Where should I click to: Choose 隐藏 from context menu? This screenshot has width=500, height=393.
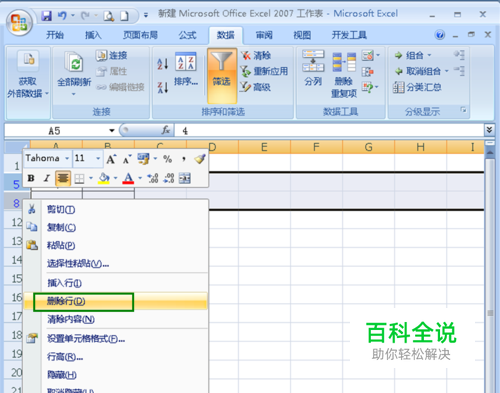[x=116, y=375]
